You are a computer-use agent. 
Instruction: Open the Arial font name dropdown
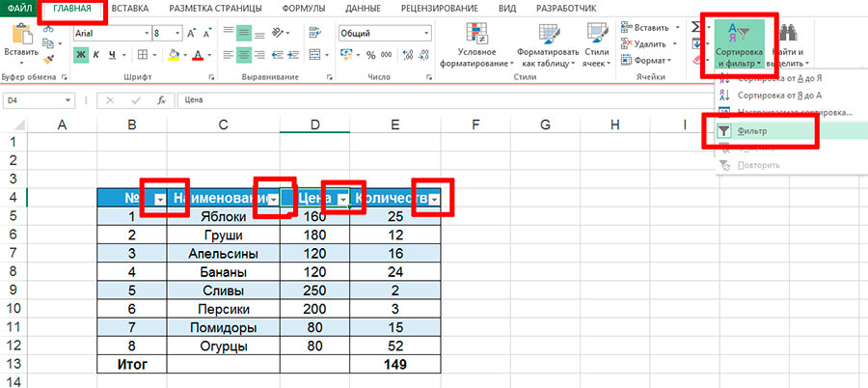145,33
